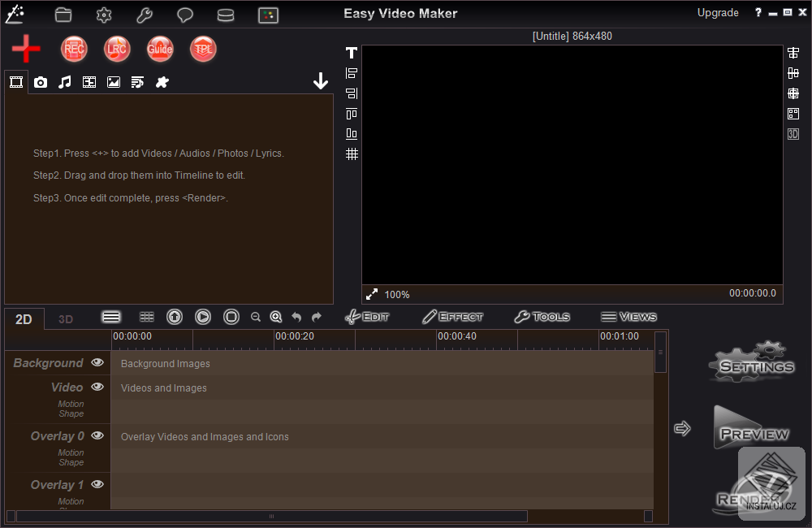Image resolution: width=812 pixels, height=528 pixels.
Task: Switch to the lyrics list media tab
Action: point(137,82)
